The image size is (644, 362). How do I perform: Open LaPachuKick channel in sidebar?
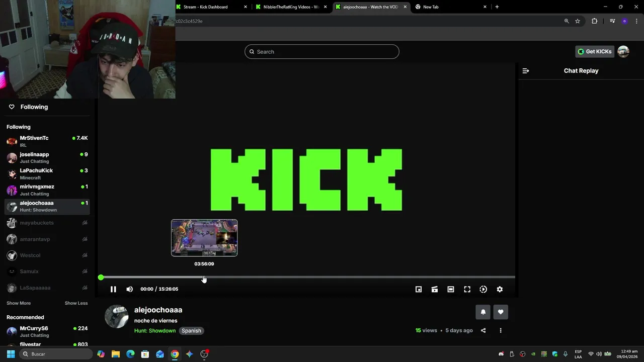[47, 174]
